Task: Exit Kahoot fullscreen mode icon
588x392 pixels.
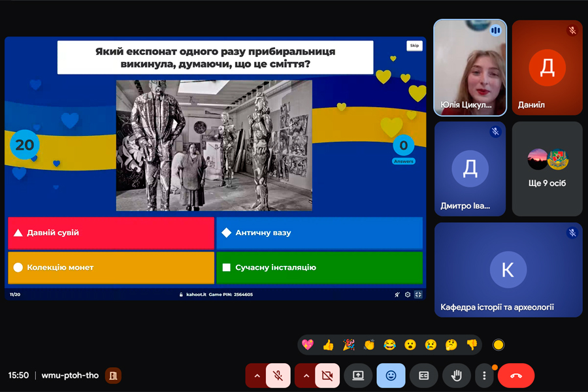Action: click(x=418, y=295)
